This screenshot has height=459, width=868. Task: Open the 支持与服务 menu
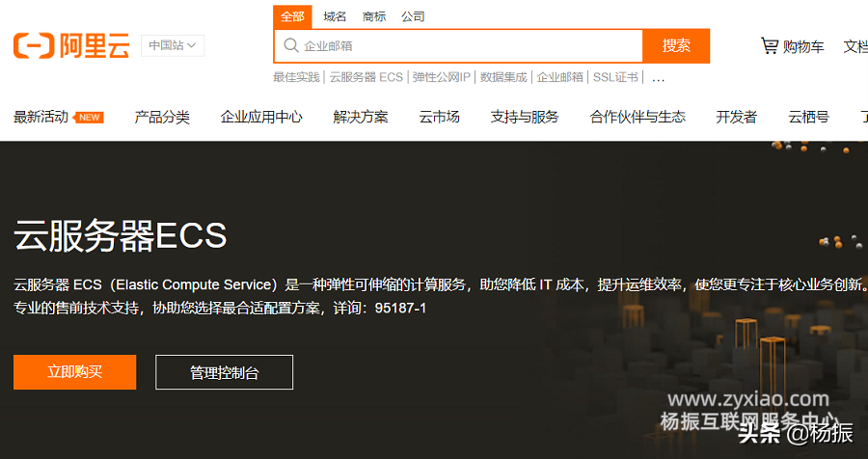tap(525, 117)
